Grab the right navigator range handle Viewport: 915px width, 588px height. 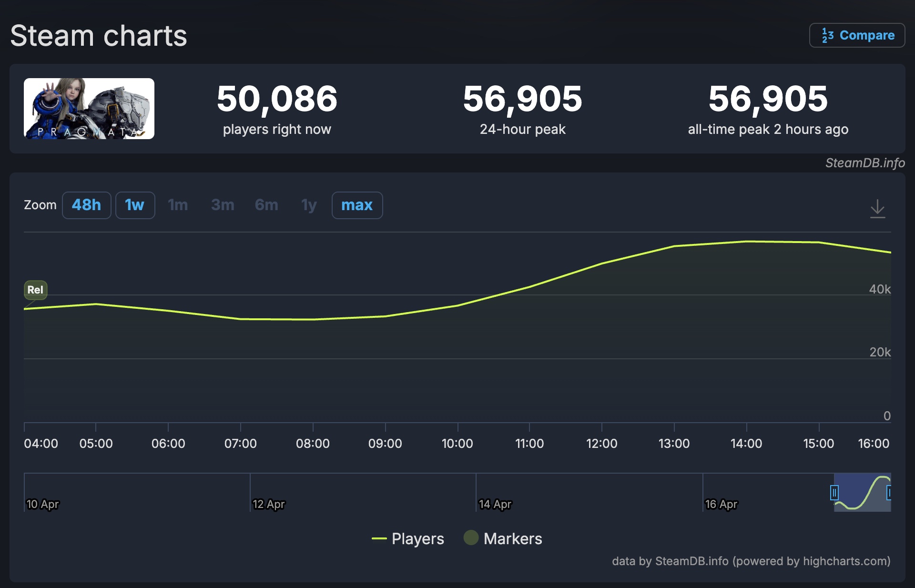[x=889, y=492]
